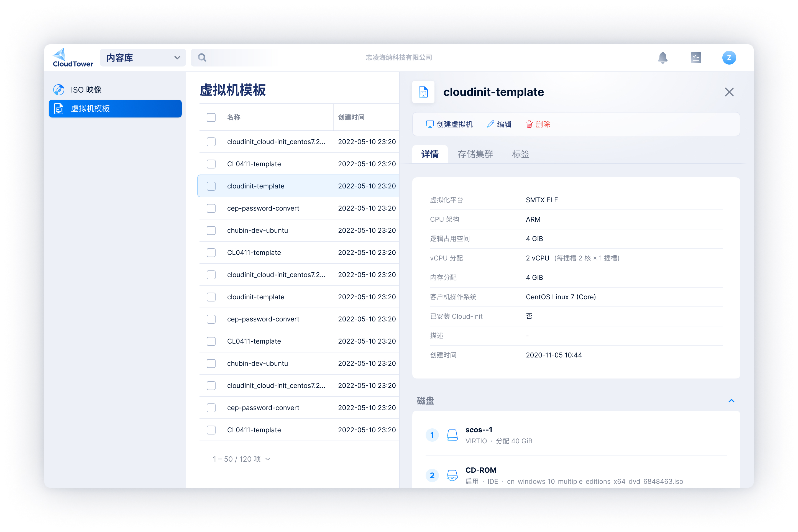The width and height of the screenshot is (798, 532).
Task: Click the 删除 button
Action: coord(538,124)
